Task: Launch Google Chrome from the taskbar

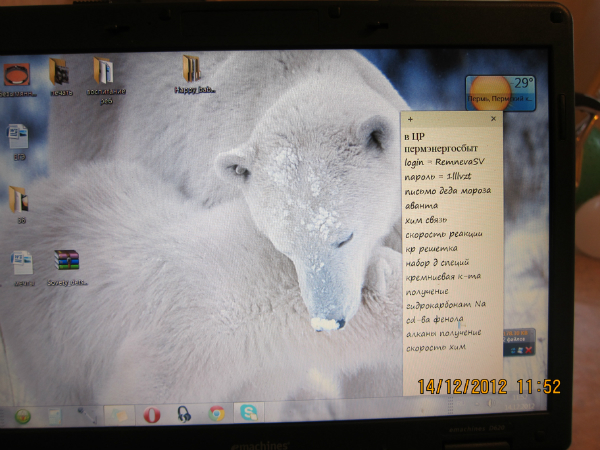Action: [215, 414]
